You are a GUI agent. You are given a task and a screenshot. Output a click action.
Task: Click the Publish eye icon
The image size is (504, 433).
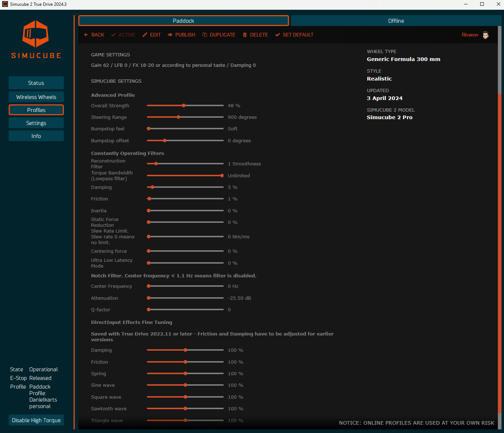170,35
